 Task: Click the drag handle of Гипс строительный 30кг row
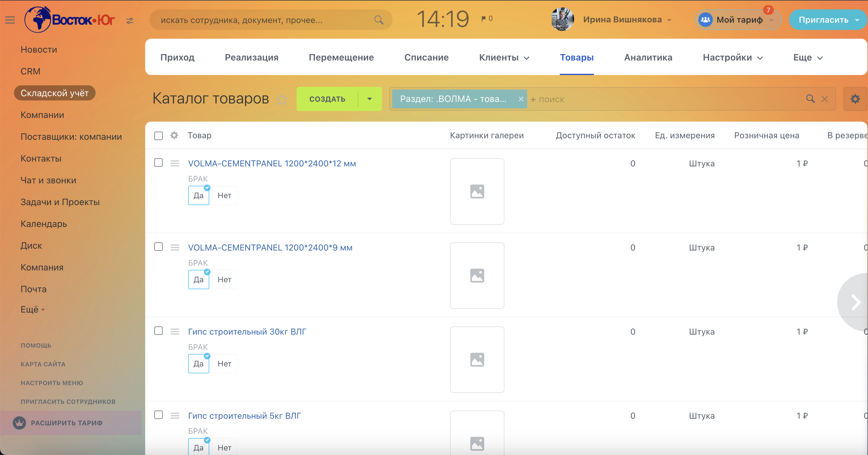click(175, 332)
